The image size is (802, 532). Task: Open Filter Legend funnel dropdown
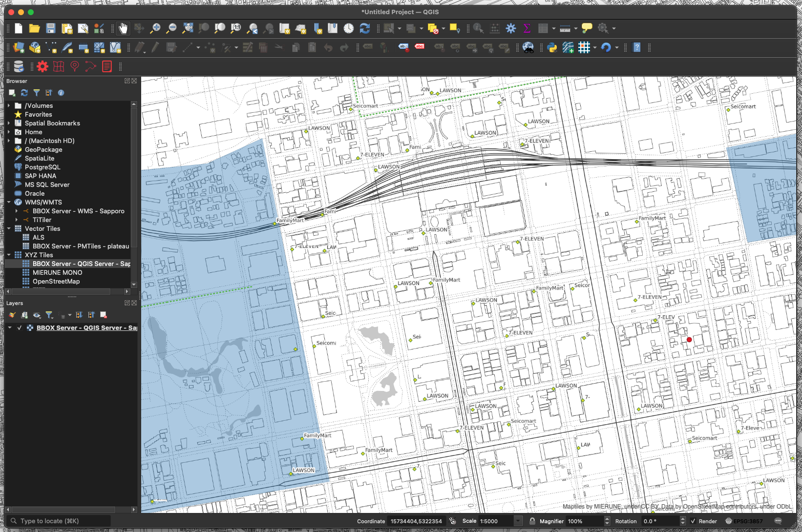pos(49,315)
